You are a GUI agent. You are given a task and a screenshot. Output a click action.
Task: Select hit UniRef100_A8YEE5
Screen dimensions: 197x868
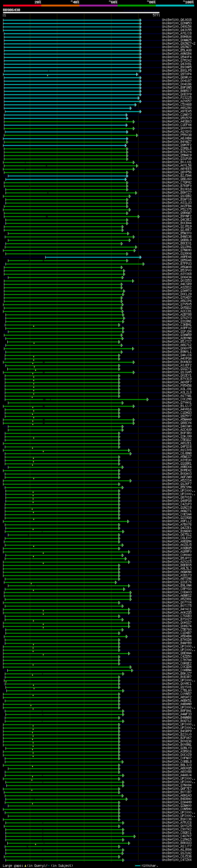tap(177, 169)
